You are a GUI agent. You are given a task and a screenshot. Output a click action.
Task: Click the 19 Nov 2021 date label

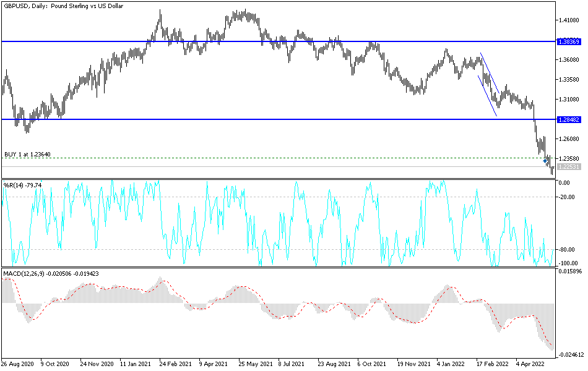click(x=413, y=364)
